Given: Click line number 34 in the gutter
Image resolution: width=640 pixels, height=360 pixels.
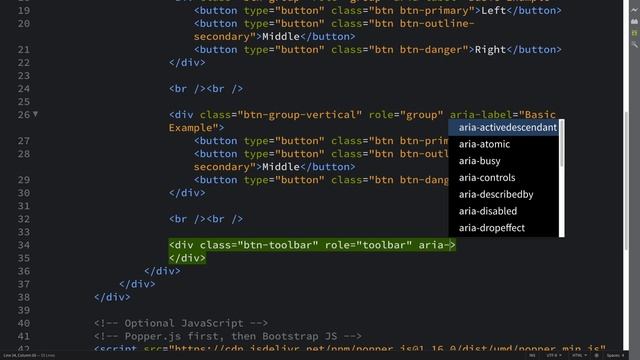Looking at the screenshot, I should click(24, 245).
